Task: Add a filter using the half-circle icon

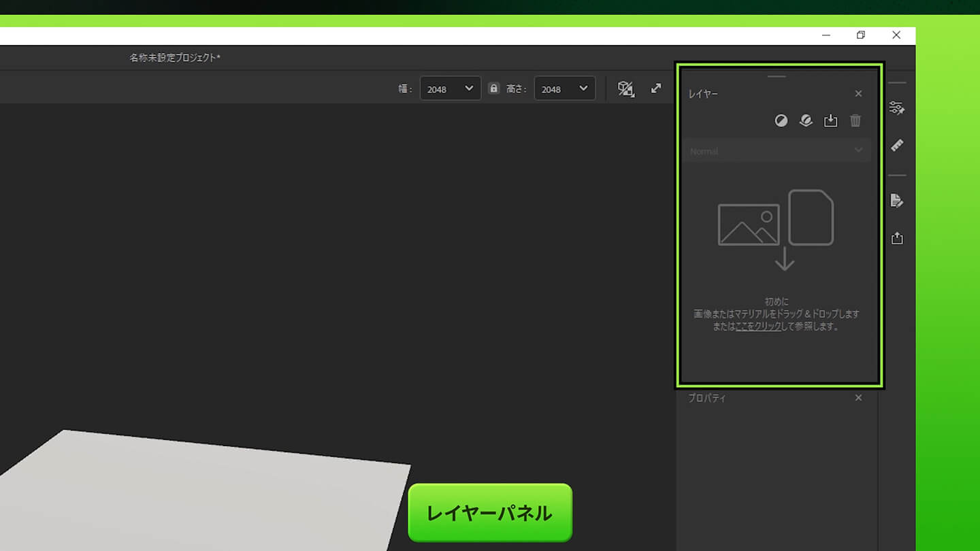Action: tap(781, 121)
